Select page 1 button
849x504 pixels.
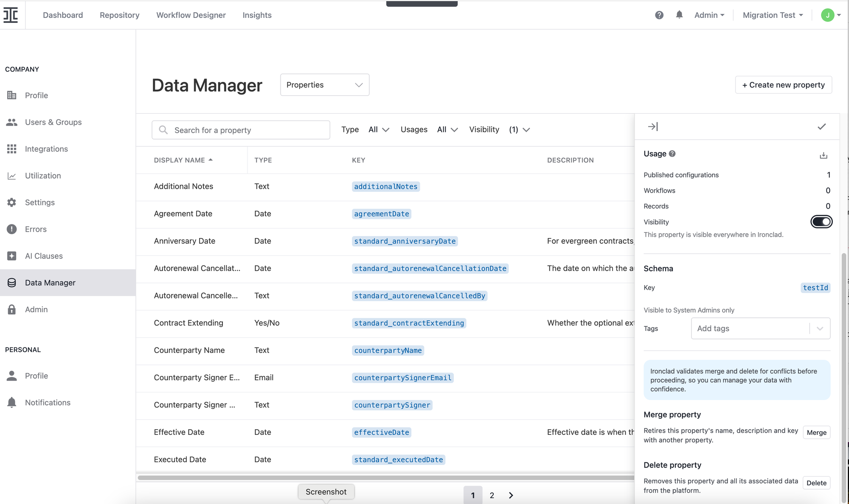click(x=473, y=495)
